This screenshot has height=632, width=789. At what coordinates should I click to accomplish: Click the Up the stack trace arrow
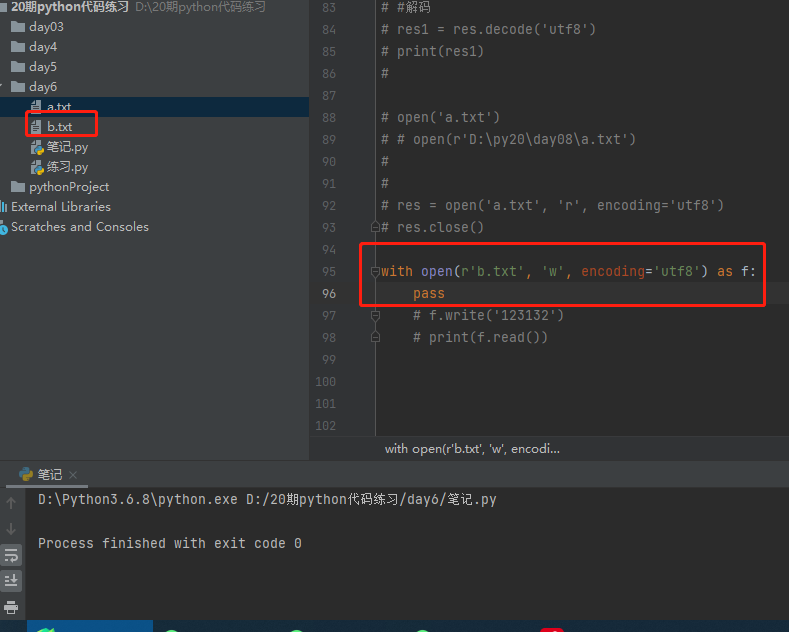11,503
